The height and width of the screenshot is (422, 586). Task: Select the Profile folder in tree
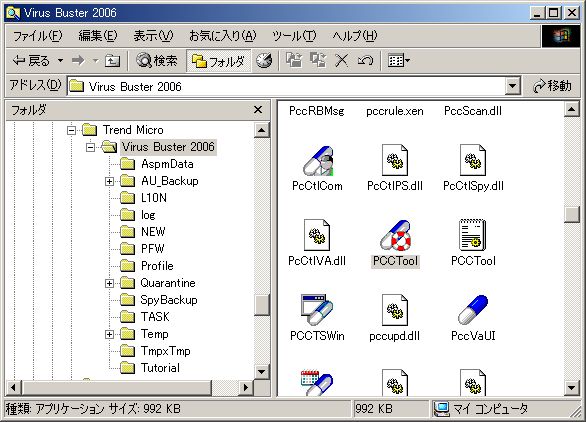148,266
